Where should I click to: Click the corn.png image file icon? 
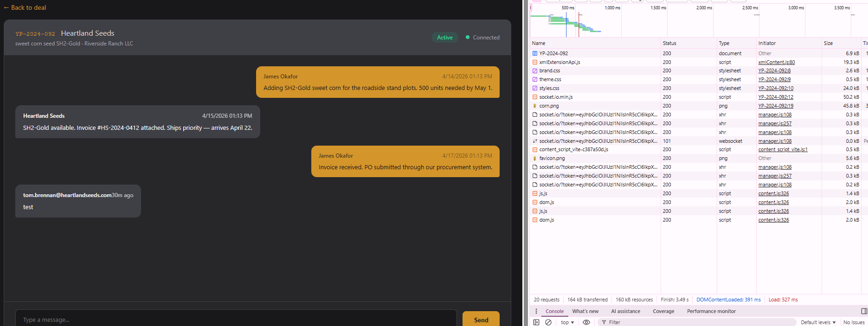(x=535, y=106)
